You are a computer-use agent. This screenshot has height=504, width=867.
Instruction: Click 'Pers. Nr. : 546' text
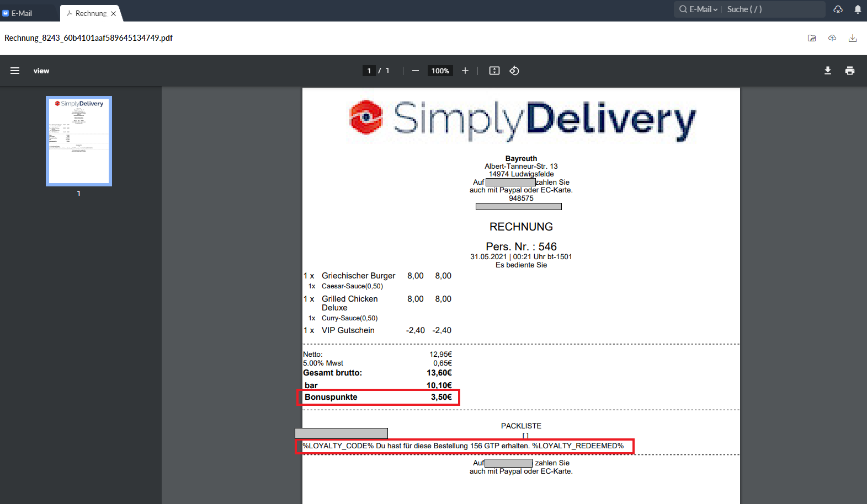pos(521,246)
